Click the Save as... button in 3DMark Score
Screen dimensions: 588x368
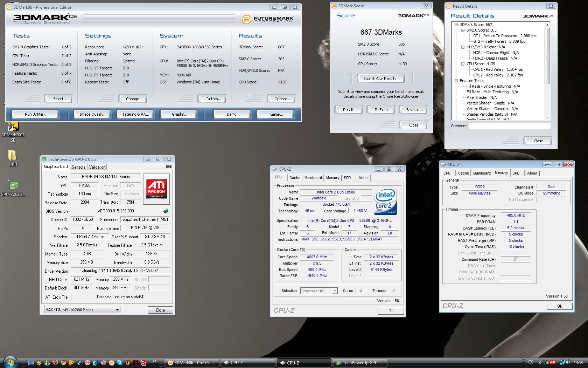coord(414,110)
